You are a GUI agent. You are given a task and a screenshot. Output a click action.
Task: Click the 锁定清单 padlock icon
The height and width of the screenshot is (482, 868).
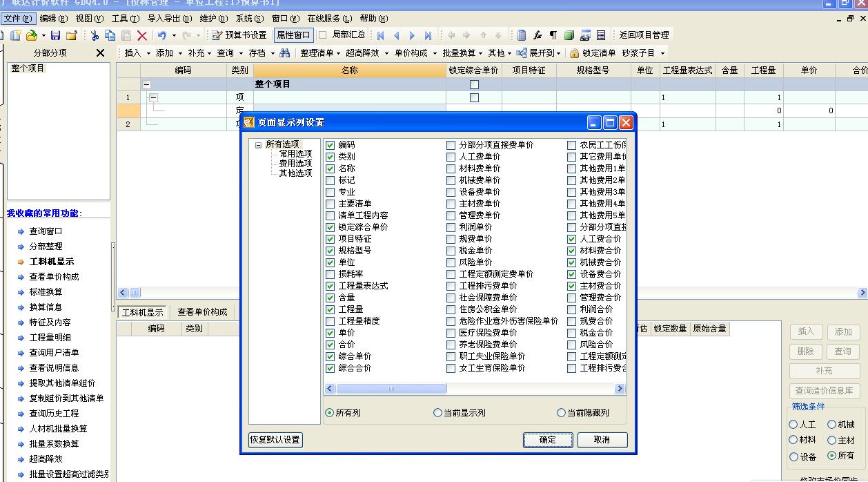click(x=574, y=52)
